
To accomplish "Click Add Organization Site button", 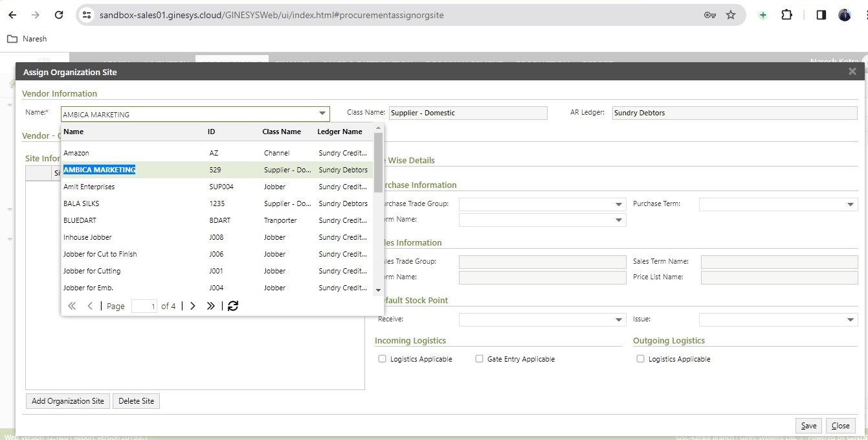I will coord(68,401).
